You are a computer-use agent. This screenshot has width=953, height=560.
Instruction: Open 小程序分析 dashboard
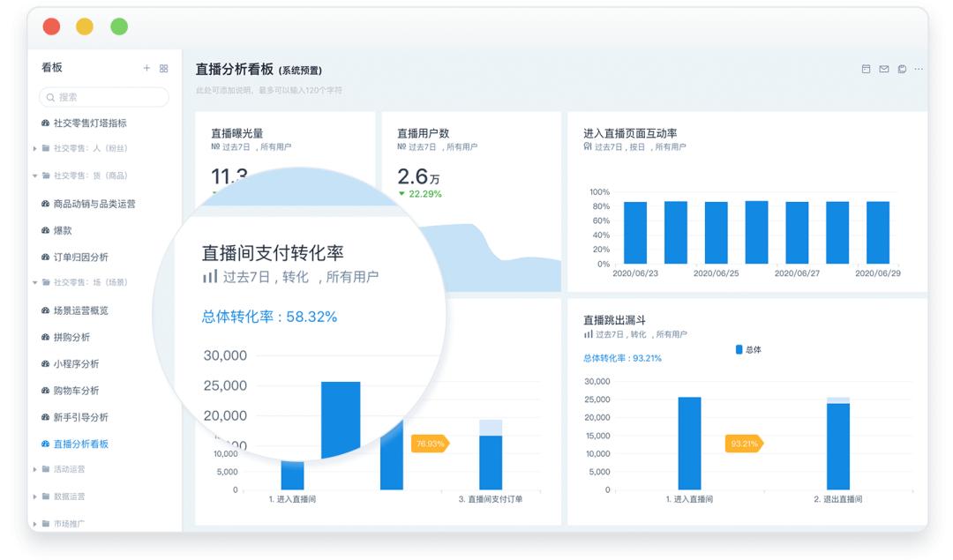pos(76,364)
